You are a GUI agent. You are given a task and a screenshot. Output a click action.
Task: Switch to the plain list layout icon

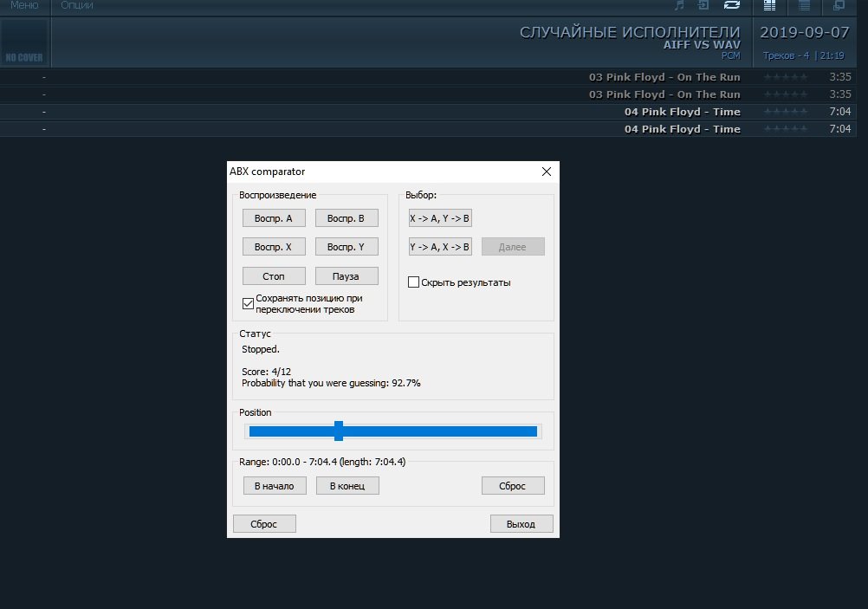pyautogui.click(x=805, y=5)
